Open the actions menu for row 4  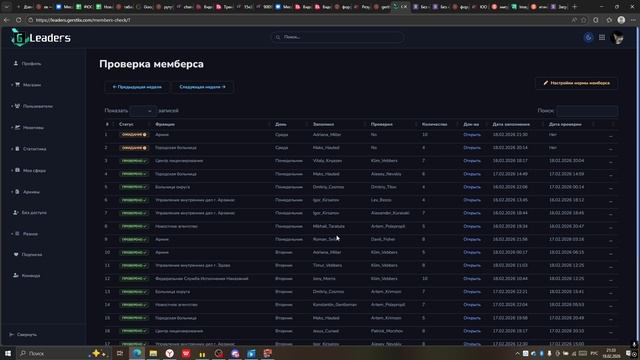pos(611,175)
